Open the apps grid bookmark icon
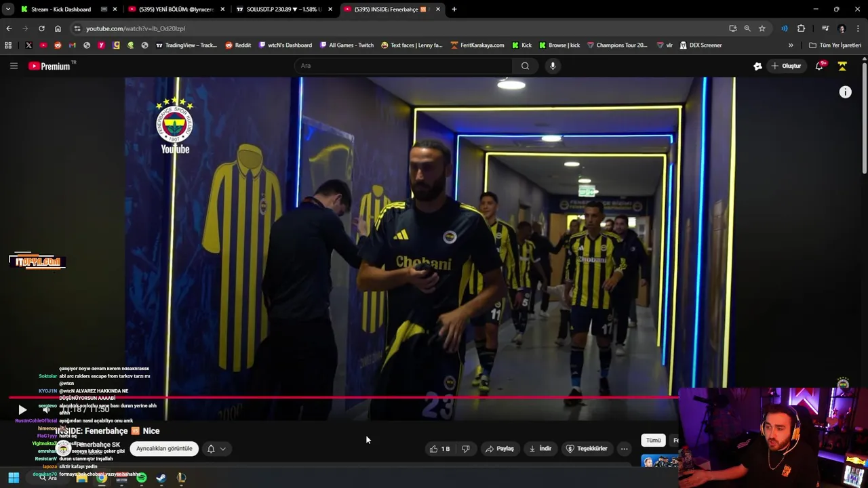This screenshot has width=868, height=488. coord(8,45)
